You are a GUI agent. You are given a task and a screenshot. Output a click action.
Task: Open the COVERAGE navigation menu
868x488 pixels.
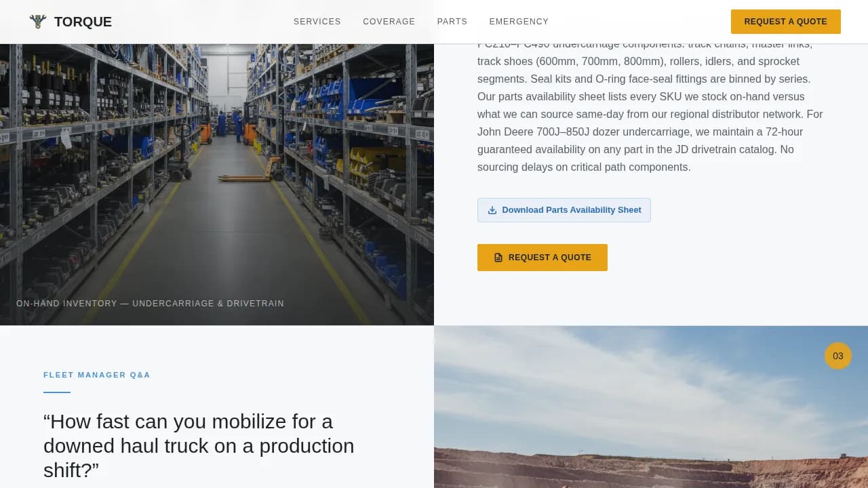coord(389,21)
